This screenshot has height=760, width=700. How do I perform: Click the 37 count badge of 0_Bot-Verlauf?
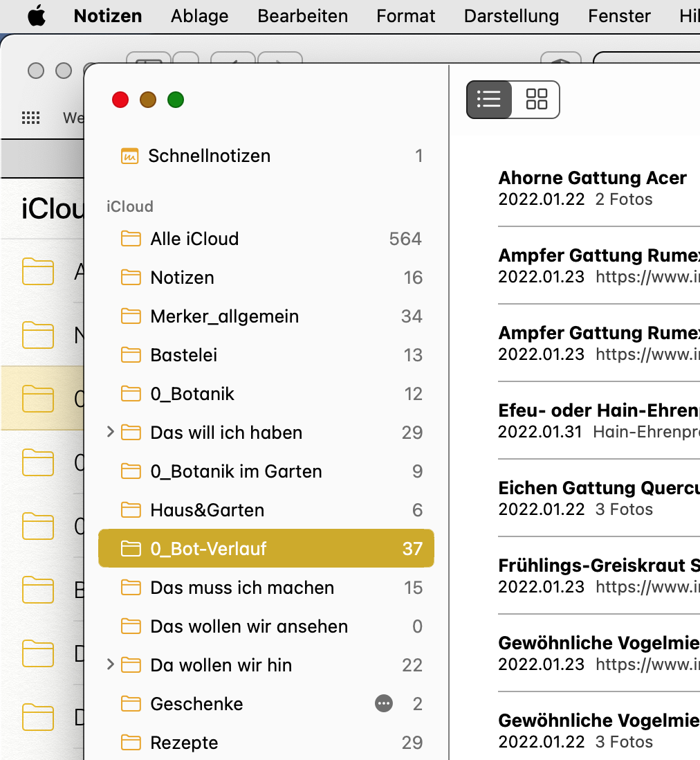click(412, 549)
